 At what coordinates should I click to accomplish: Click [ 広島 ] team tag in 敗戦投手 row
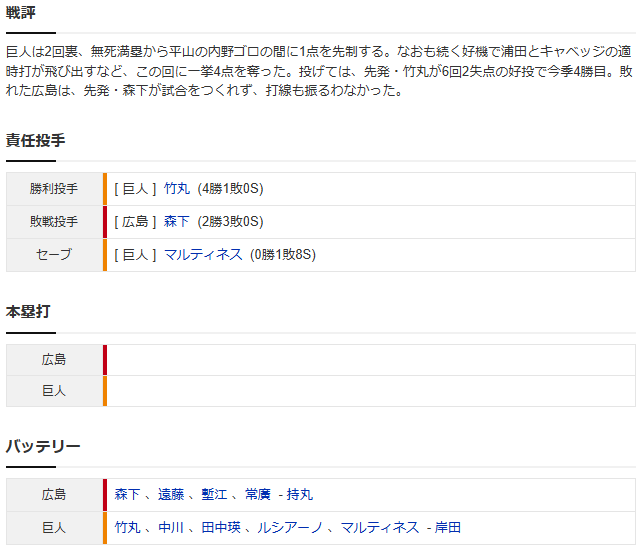[x=135, y=222]
